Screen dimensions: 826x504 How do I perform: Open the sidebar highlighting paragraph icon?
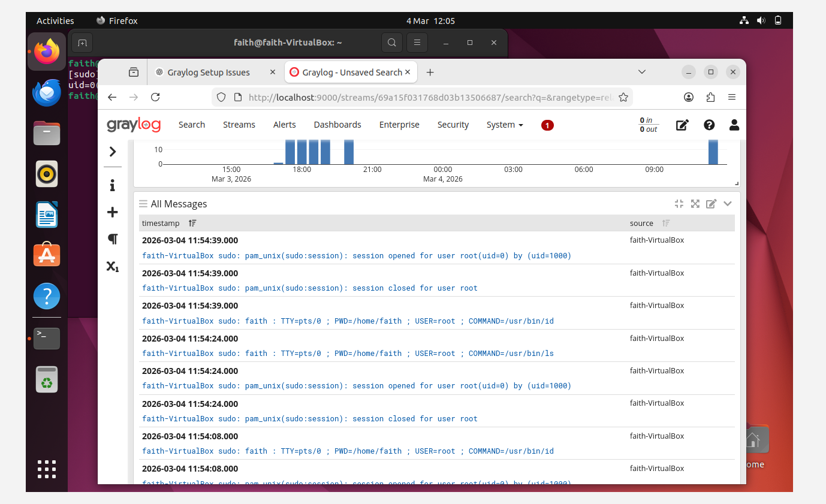112,239
